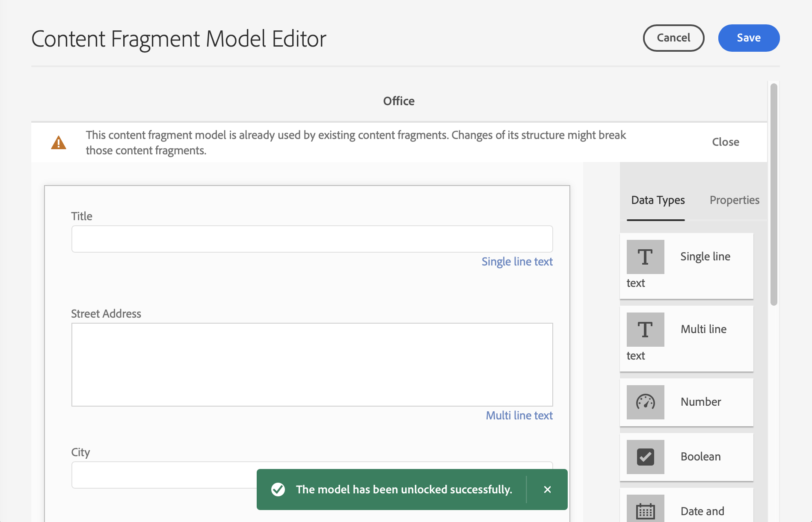This screenshot has height=522, width=812.
Task: Dismiss the unlocked successfully notification
Action: tap(547, 490)
